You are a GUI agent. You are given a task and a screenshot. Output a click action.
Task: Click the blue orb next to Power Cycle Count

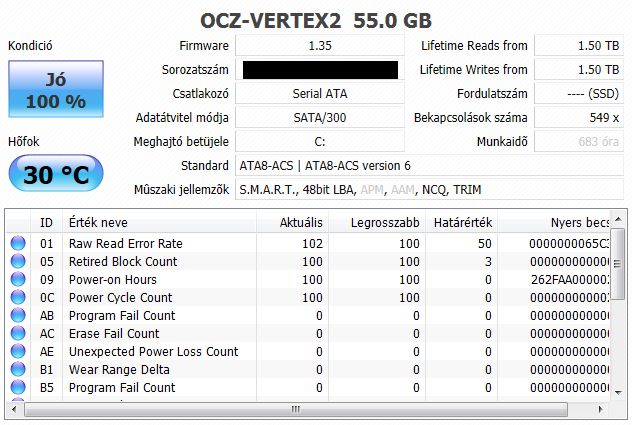click(x=17, y=298)
